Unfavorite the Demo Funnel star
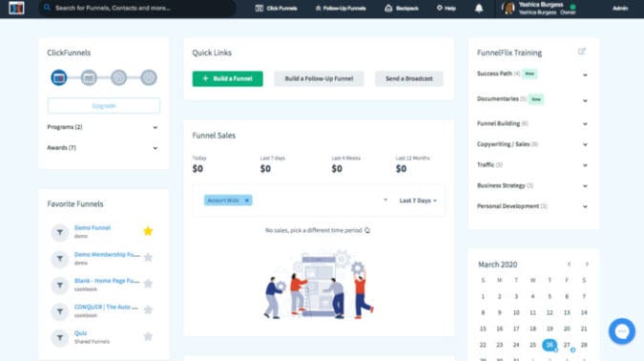Image resolution: width=644 pixels, height=361 pixels. pyautogui.click(x=148, y=231)
